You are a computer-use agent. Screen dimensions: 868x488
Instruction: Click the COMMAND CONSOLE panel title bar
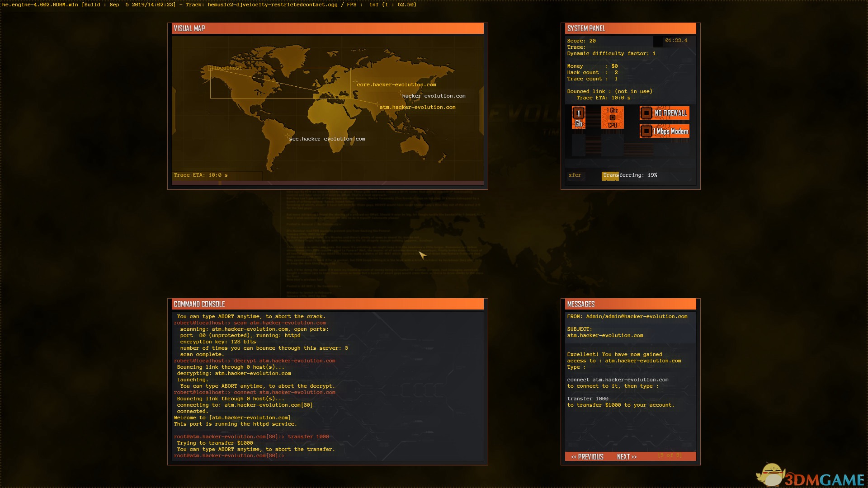coord(327,304)
